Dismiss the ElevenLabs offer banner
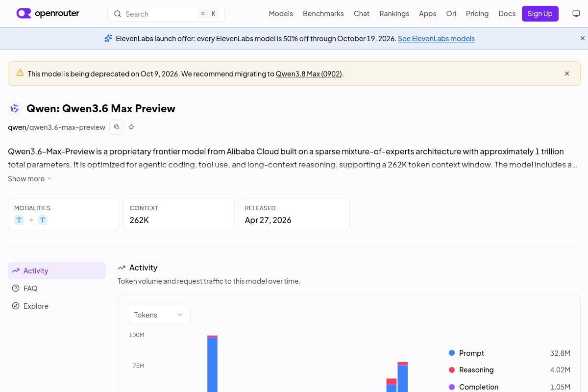Image resolution: width=588 pixels, height=392 pixels. [583, 38]
